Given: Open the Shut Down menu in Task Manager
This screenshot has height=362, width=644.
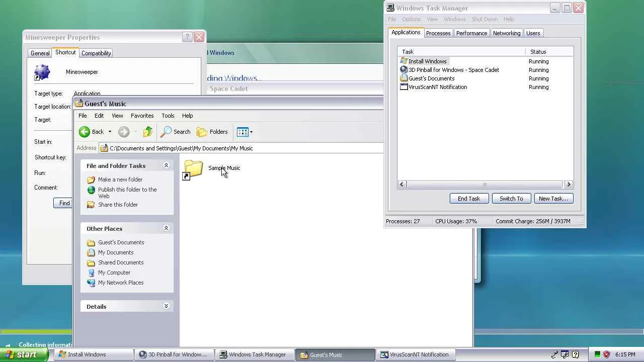Looking at the screenshot, I should tap(485, 19).
